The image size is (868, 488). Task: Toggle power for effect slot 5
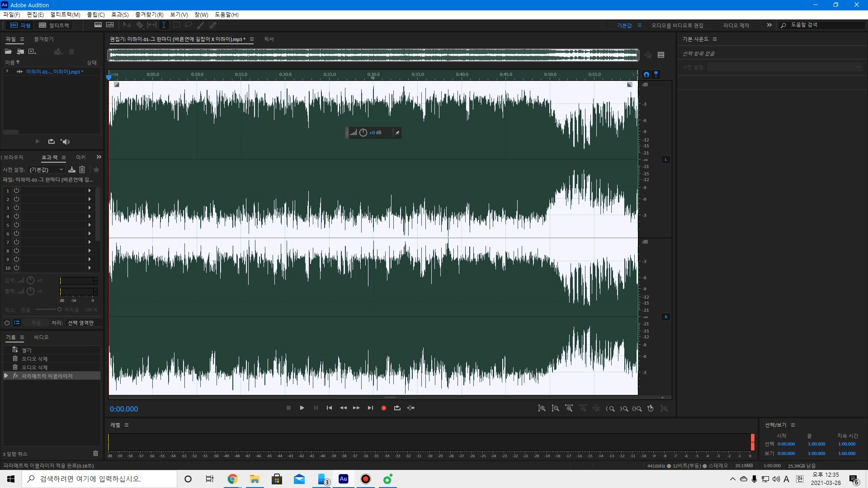point(16,225)
